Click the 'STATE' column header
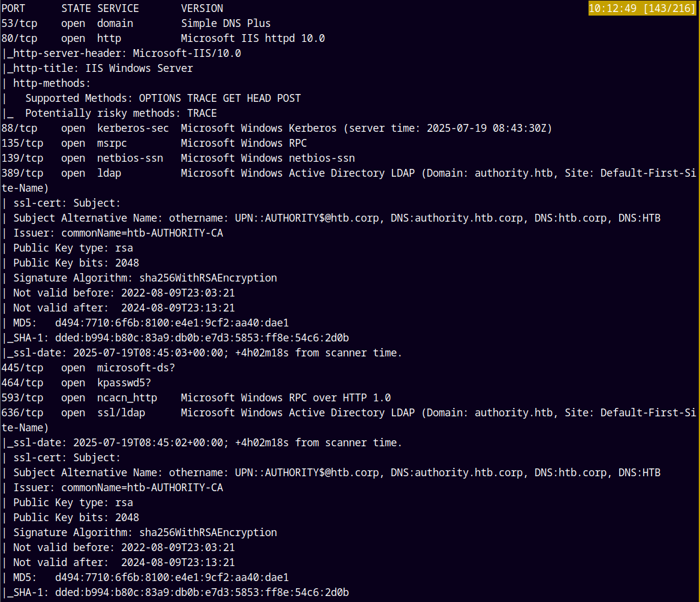 point(76,8)
